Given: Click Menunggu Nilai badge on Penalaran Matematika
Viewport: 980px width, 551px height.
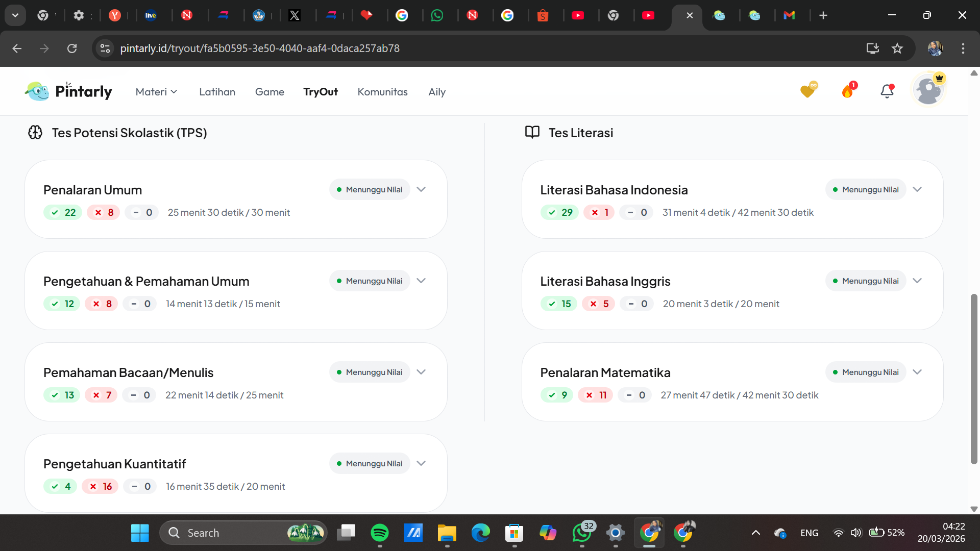Looking at the screenshot, I should pyautogui.click(x=866, y=372).
